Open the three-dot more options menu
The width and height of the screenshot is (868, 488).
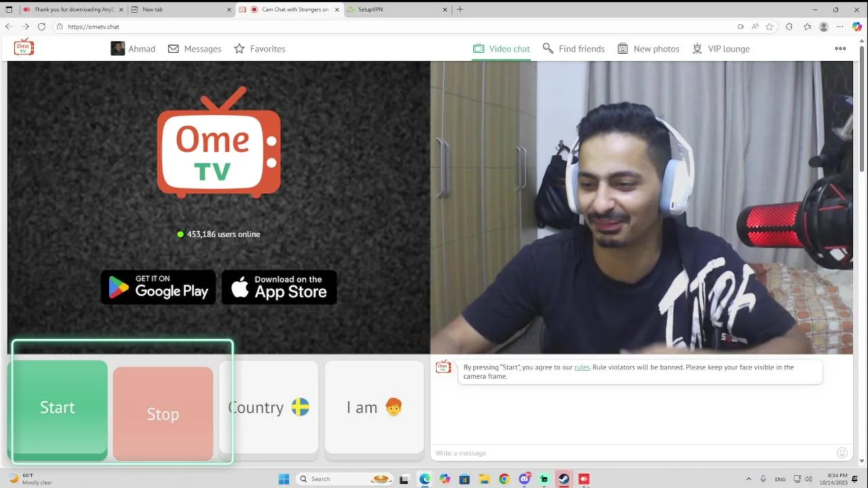click(840, 49)
